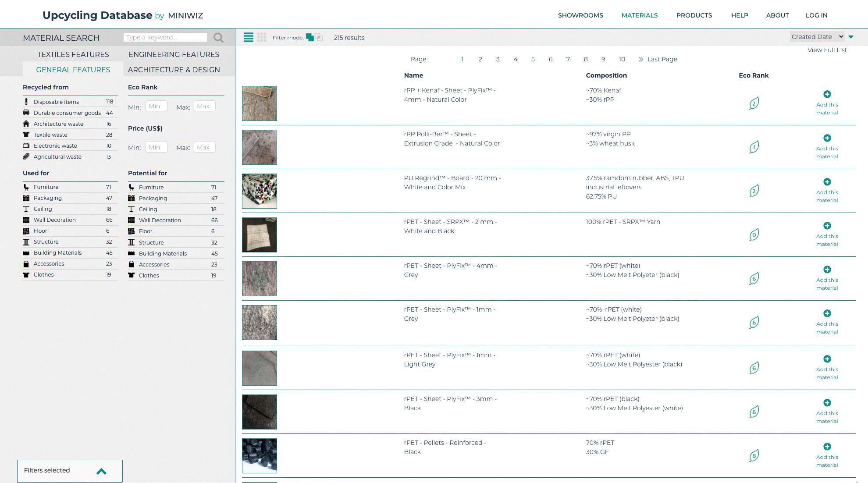Open the Textiles Features tab
Viewport: 868px width, 483px height.
click(73, 54)
